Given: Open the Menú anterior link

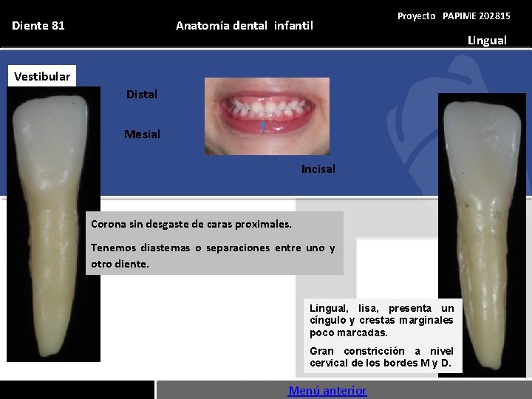Looking at the screenshot, I should (x=327, y=391).
